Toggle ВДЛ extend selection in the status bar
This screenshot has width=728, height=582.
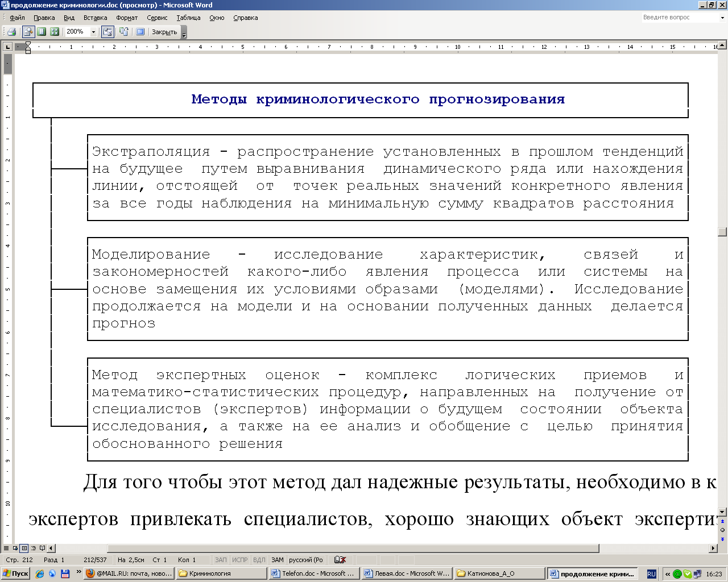point(259,560)
